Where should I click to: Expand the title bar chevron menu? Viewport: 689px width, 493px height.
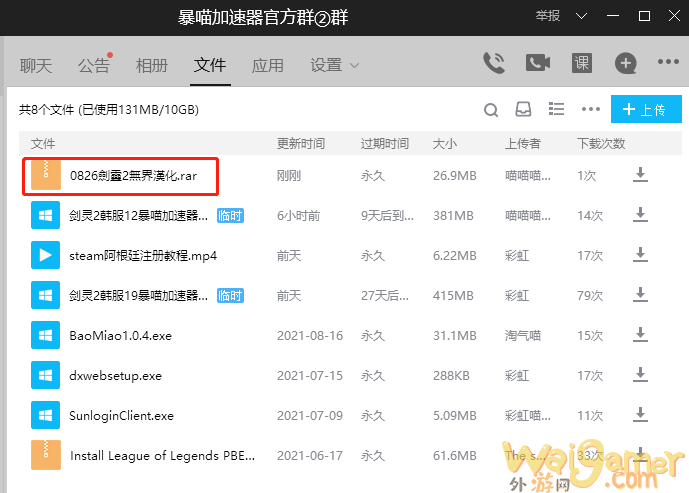click(581, 16)
